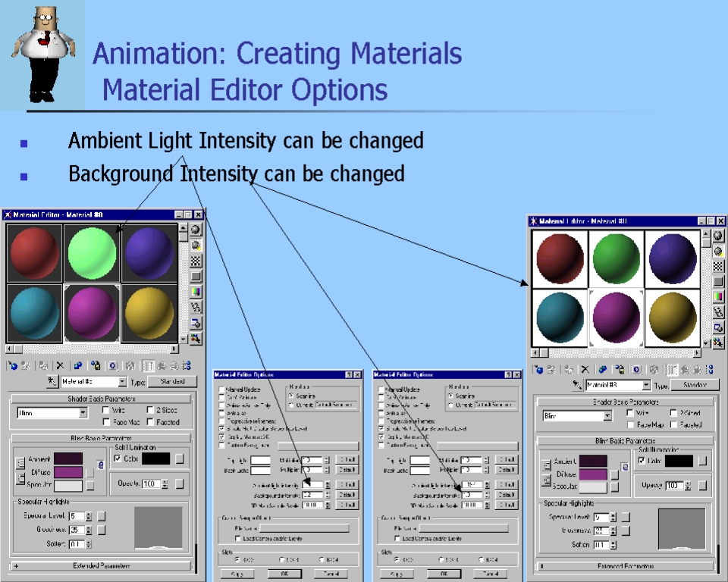This screenshot has width=728, height=582.
Task: Toggle checkered Background icon in left Material Editor
Action: point(196,261)
